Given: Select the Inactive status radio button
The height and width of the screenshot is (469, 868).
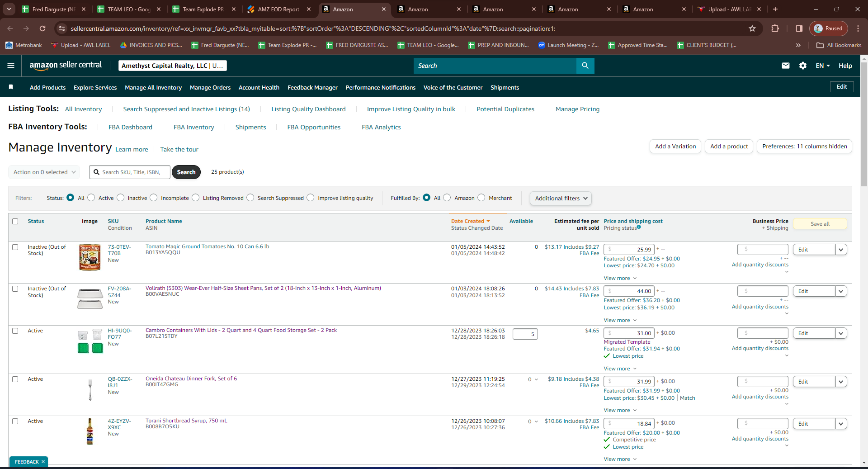Looking at the screenshot, I should pos(121,198).
